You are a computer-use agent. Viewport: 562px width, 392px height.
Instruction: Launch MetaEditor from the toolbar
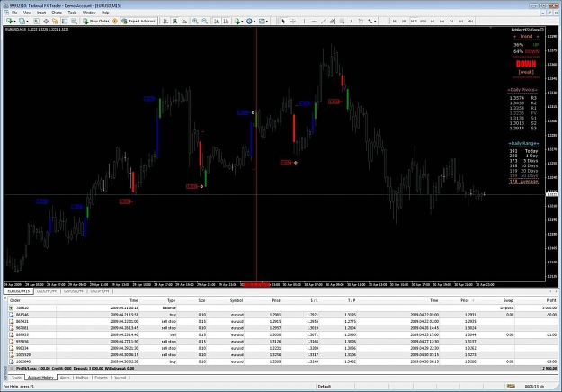[x=115, y=22]
